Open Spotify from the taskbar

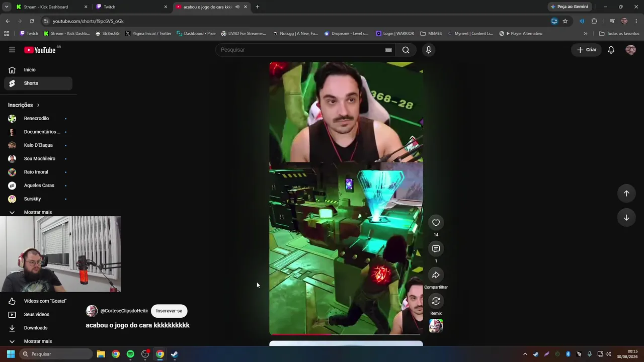[x=130, y=354]
